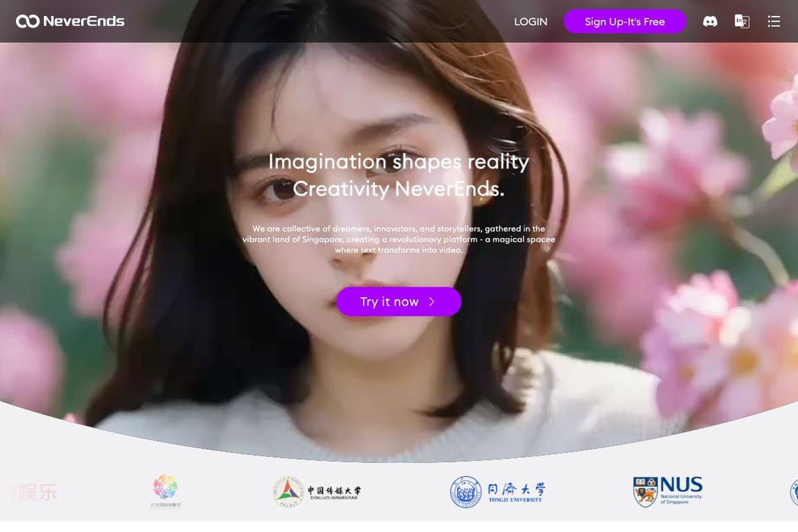The image size is (798, 532).
Task: Open the hamburger list menu icon
Action: tap(774, 21)
